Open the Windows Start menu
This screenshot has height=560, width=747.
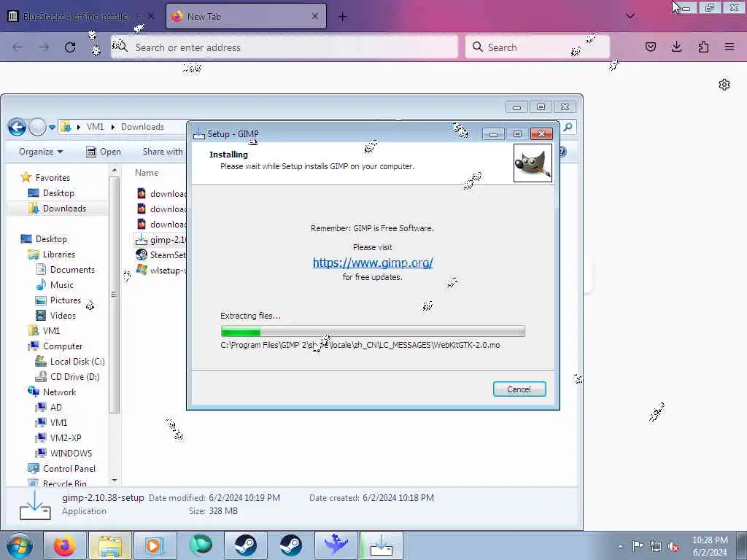click(20, 545)
